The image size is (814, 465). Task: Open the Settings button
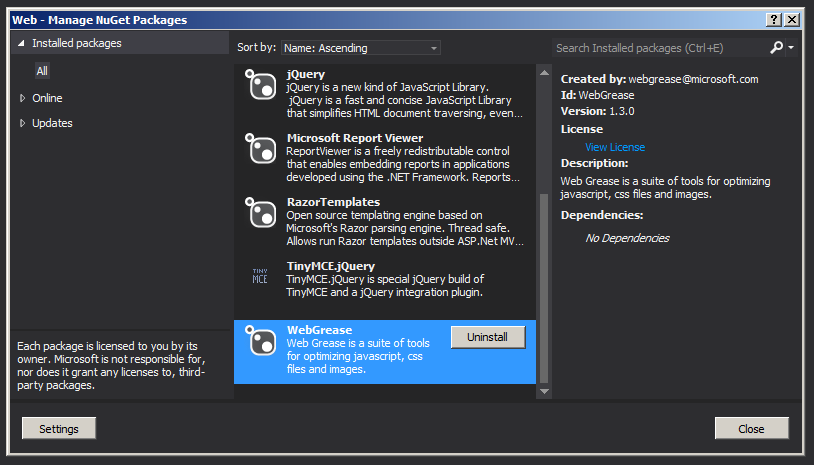59,429
